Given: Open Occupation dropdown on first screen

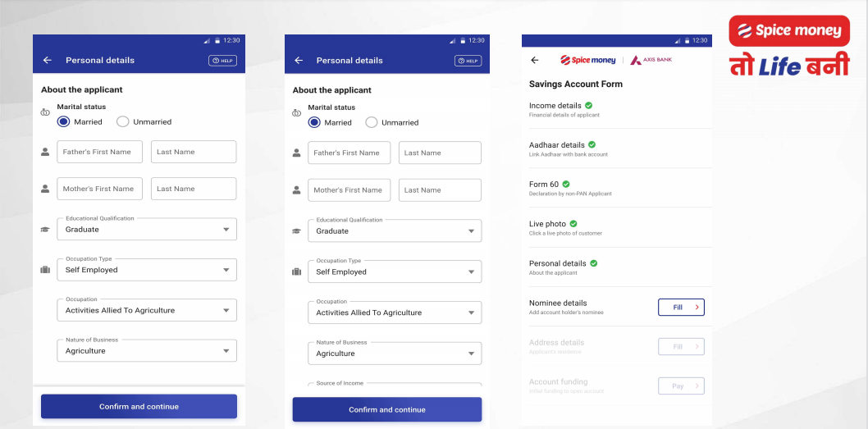Looking at the screenshot, I should 147,310.
